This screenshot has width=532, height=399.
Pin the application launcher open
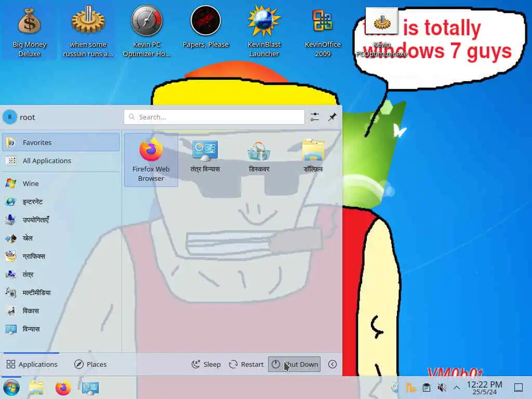332,117
